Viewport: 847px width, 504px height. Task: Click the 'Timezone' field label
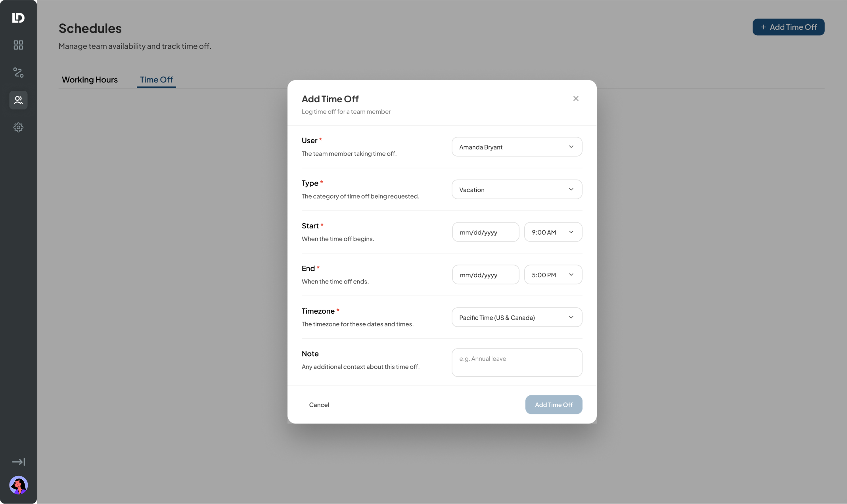(x=318, y=311)
